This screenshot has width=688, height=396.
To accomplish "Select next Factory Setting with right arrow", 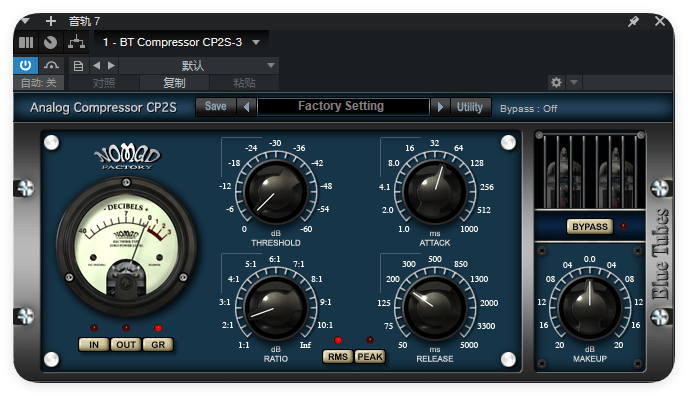I will point(440,107).
